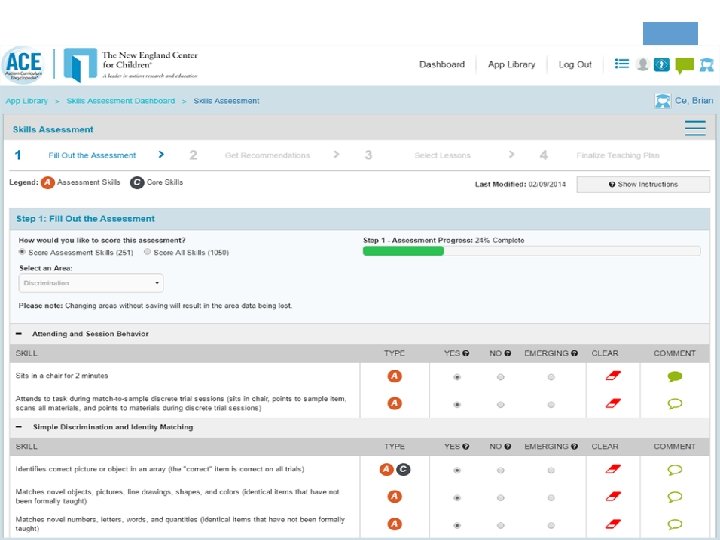Mark Attends to task as Yes
Image resolution: width=720 pixels, height=540 pixels.
tap(456, 405)
